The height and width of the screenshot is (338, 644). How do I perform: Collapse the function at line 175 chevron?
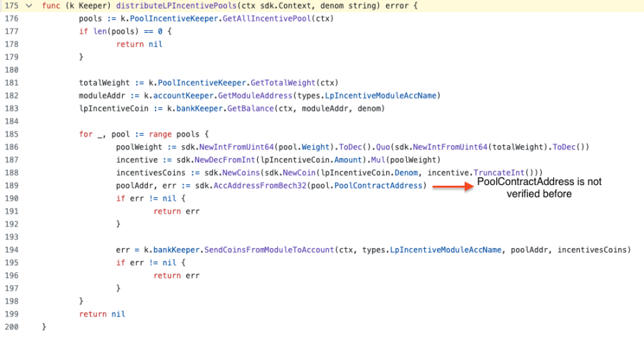pyautogui.click(x=28, y=6)
